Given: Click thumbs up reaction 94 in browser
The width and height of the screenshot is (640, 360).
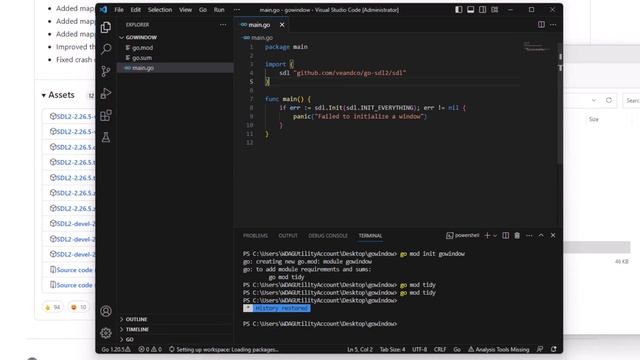Looking at the screenshot, I should point(53,307).
